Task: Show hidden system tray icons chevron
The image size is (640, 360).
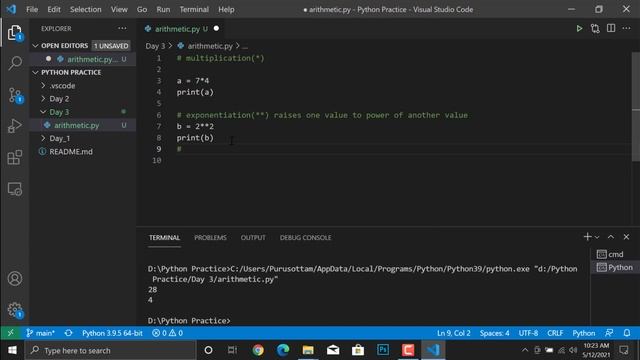Action: tap(525, 350)
